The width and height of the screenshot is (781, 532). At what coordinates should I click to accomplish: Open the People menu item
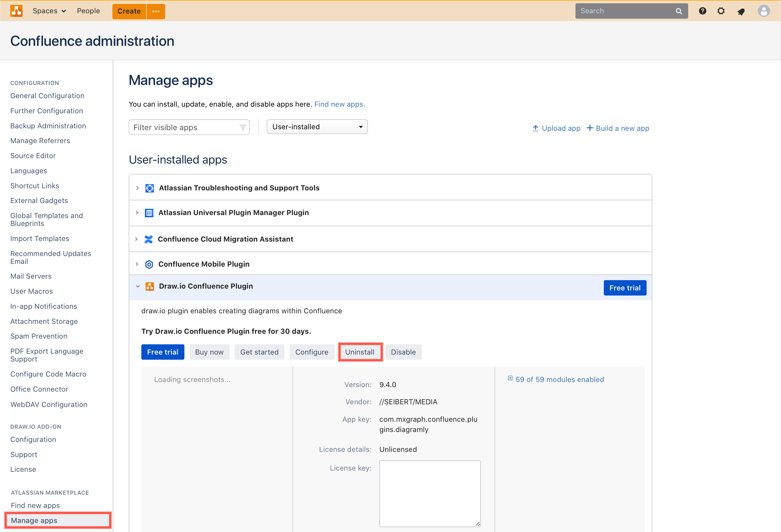[88, 11]
